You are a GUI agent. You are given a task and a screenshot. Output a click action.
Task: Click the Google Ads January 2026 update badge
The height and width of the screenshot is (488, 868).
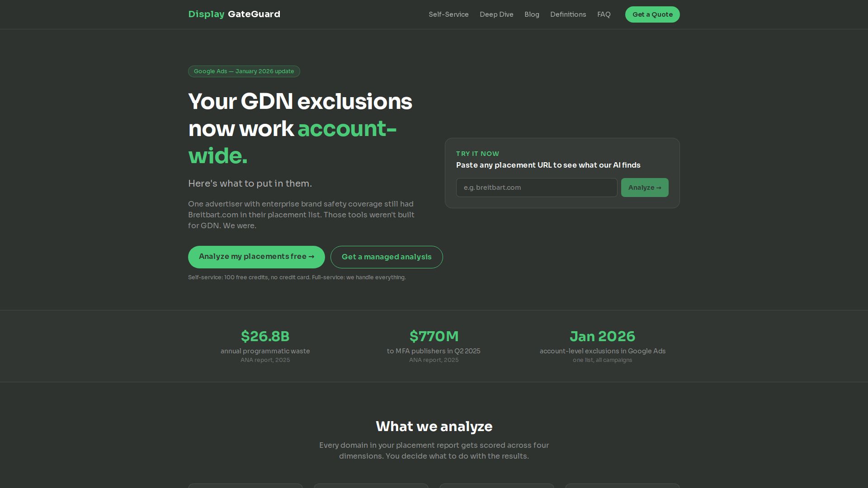click(244, 71)
